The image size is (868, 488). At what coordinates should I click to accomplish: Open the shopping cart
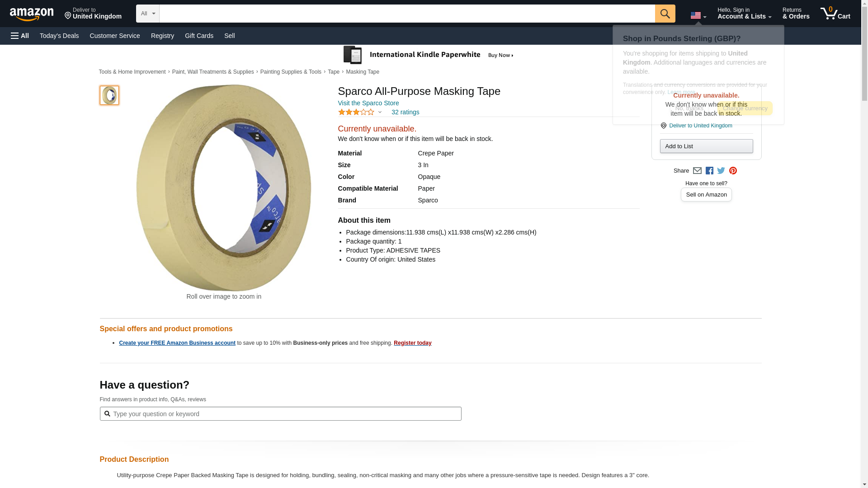click(835, 14)
